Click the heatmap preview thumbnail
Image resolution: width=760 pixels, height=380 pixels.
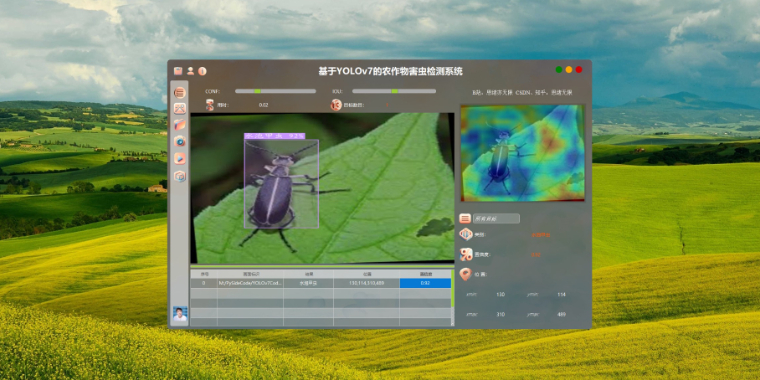click(522, 153)
